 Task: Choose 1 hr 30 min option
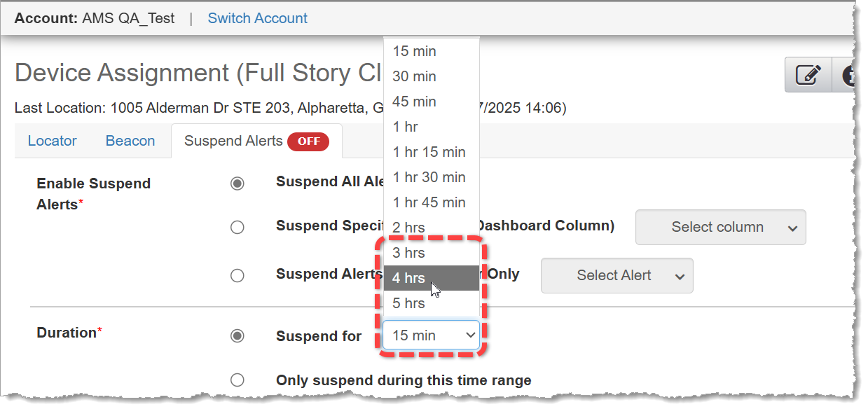tap(429, 177)
